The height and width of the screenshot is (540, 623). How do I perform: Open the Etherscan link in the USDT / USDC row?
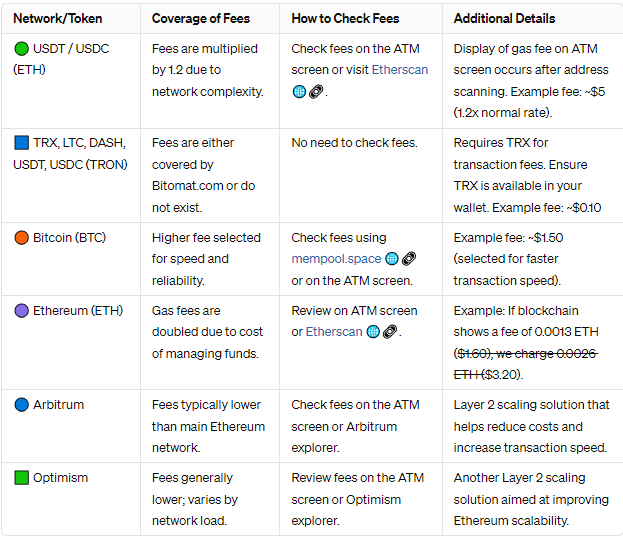[x=399, y=70]
